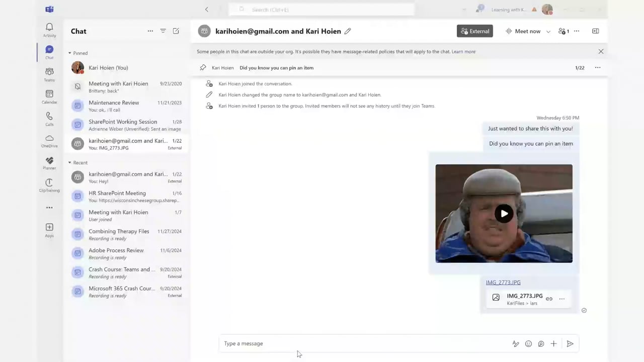Image resolution: width=644 pixels, height=362 pixels.
Task: Dismiss the external org notice
Action: click(x=601, y=51)
